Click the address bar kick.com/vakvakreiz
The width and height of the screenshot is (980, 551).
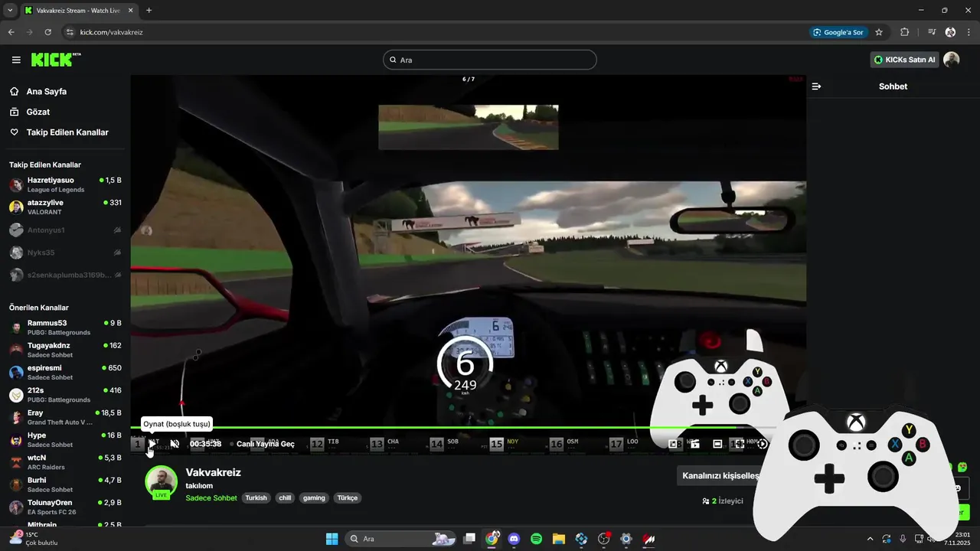tap(111, 32)
